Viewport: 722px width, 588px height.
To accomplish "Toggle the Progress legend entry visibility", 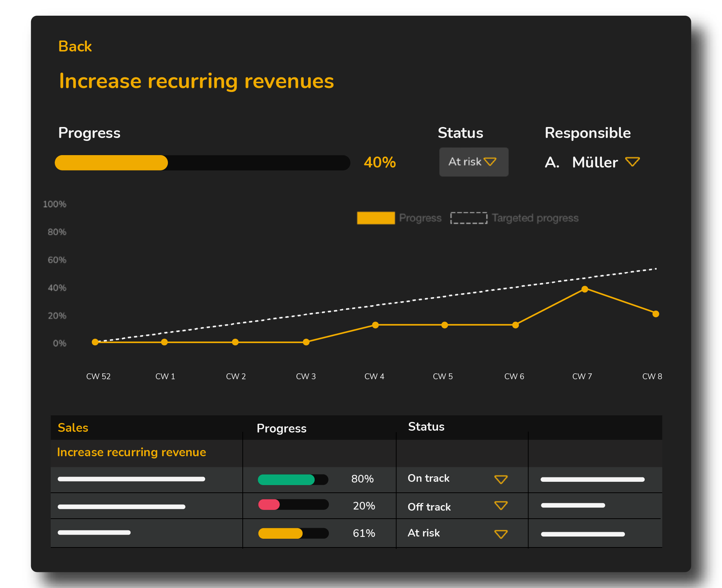I will coord(420,218).
